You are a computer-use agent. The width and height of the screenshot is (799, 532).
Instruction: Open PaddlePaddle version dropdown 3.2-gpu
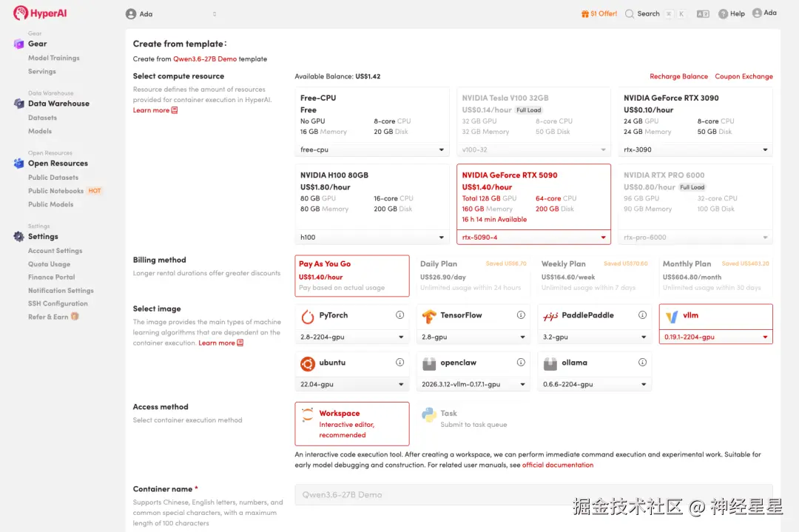595,337
